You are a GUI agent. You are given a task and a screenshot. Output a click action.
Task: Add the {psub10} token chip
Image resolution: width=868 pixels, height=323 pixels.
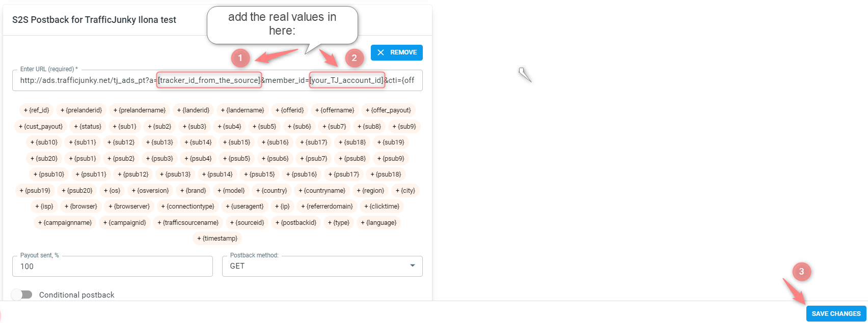coord(49,174)
